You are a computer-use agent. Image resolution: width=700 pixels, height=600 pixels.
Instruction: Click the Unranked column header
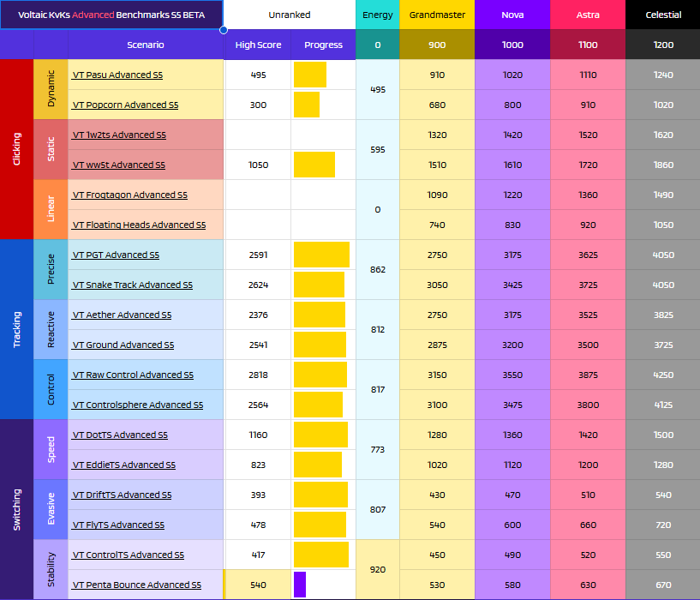coord(289,15)
